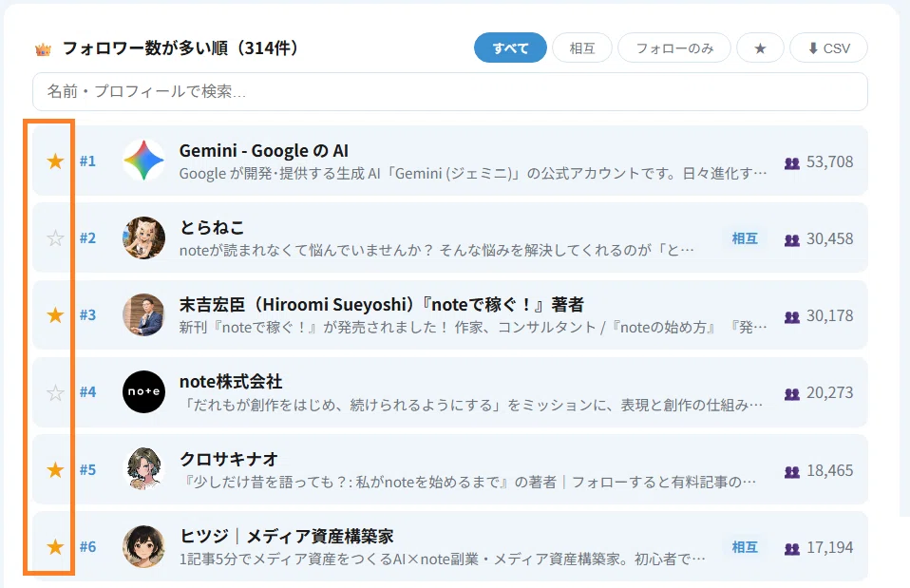
Task: Open the とらねこ profile name
Action: 212,228
